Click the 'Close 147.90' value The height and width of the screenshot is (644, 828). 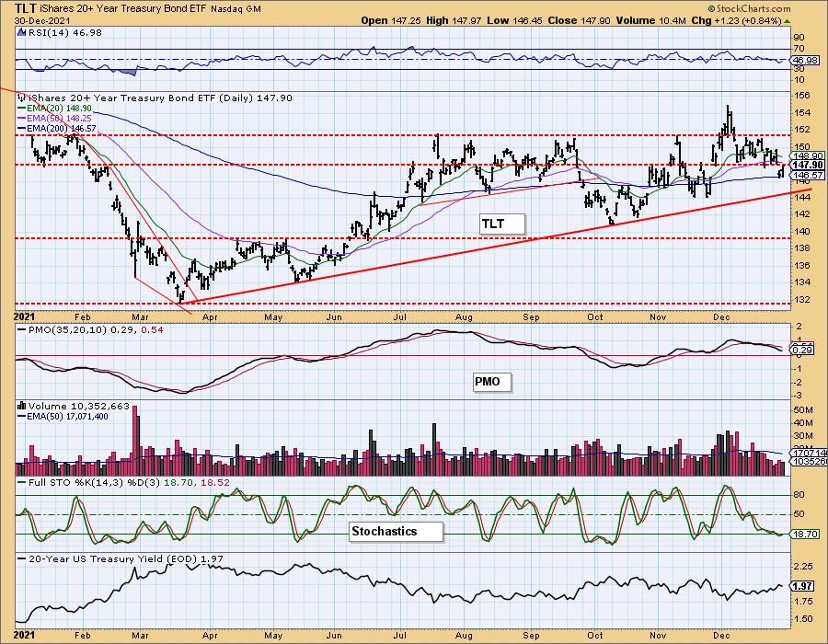(x=580, y=20)
